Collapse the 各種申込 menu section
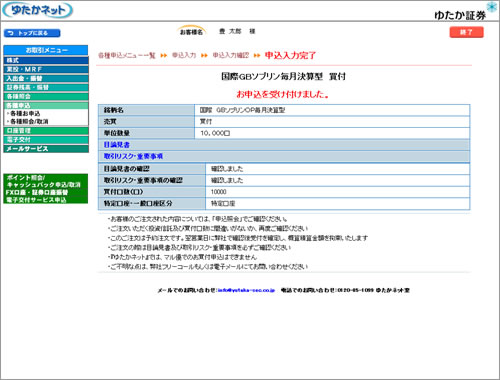Screen dimensions: 500x380 click(46, 105)
